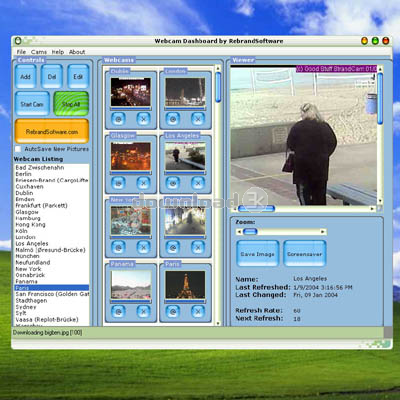Click the X icon under Panama thumbnail
400x400 pixels.
click(x=143, y=311)
